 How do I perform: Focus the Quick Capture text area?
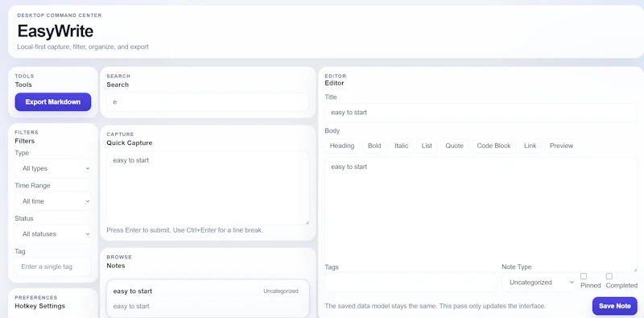click(x=208, y=188)
